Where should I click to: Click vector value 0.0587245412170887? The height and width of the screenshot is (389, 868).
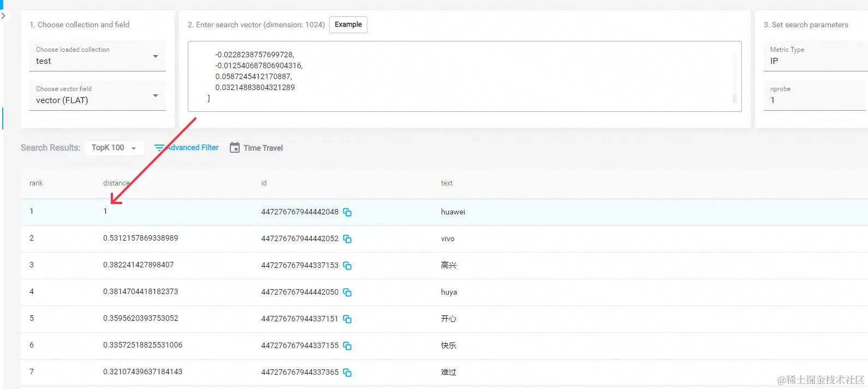click(254, 77)
